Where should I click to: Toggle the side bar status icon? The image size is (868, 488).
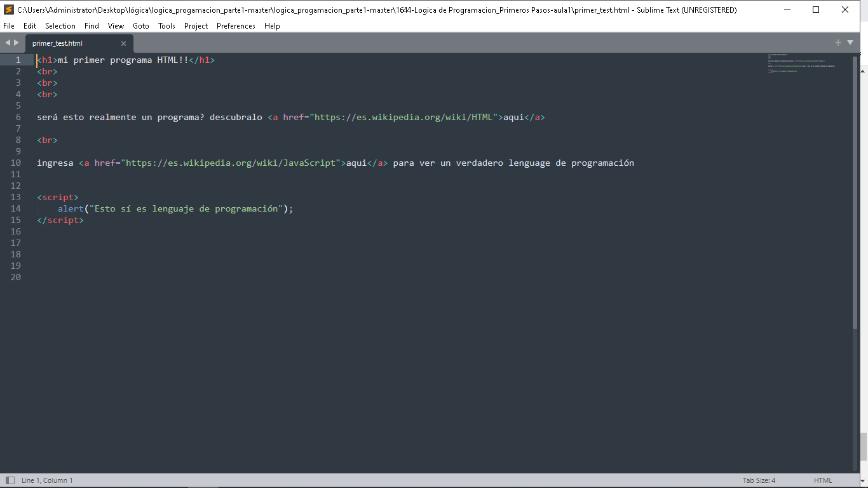click(10, 480)
